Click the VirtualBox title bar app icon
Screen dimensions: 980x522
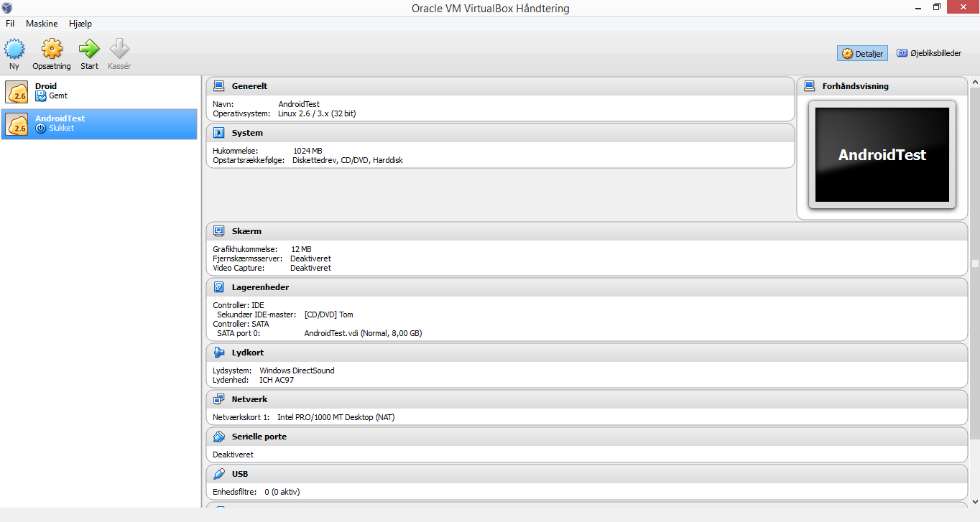click(7, 8)
